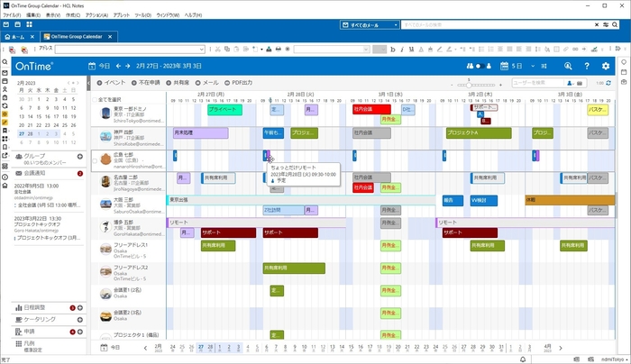
Task: Check the 全てを選択 checkbox
Action: (95, 98)
